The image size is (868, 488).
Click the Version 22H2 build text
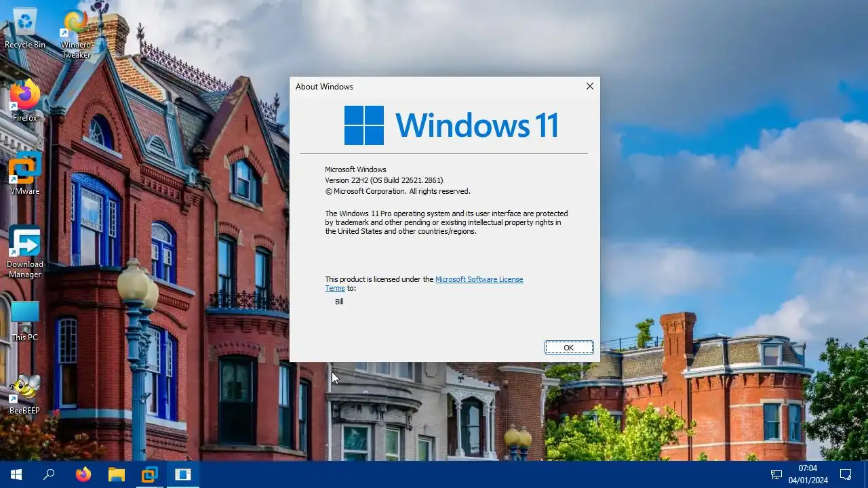(384, 180)
